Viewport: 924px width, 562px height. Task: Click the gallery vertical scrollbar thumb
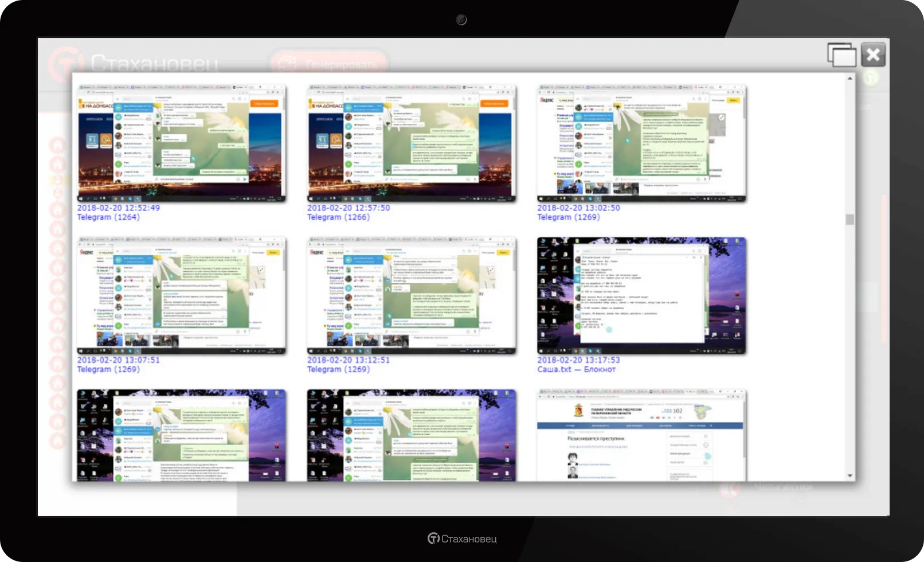(x=849, y=220)
